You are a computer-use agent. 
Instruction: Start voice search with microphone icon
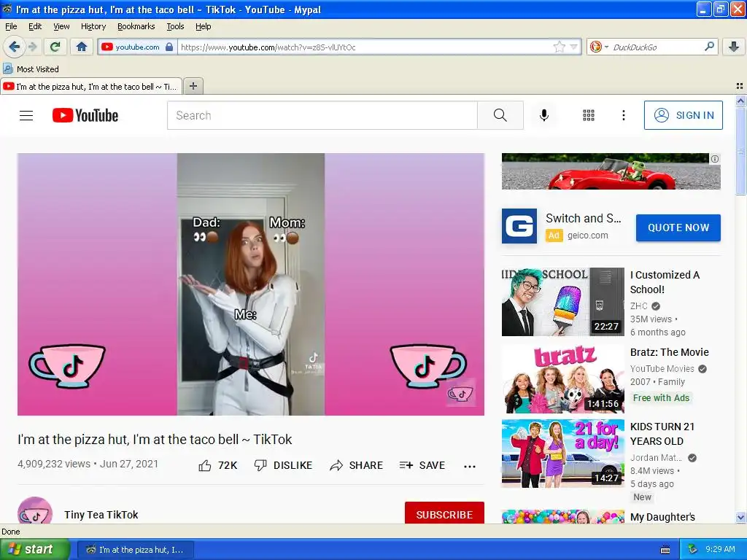point(544,115)
